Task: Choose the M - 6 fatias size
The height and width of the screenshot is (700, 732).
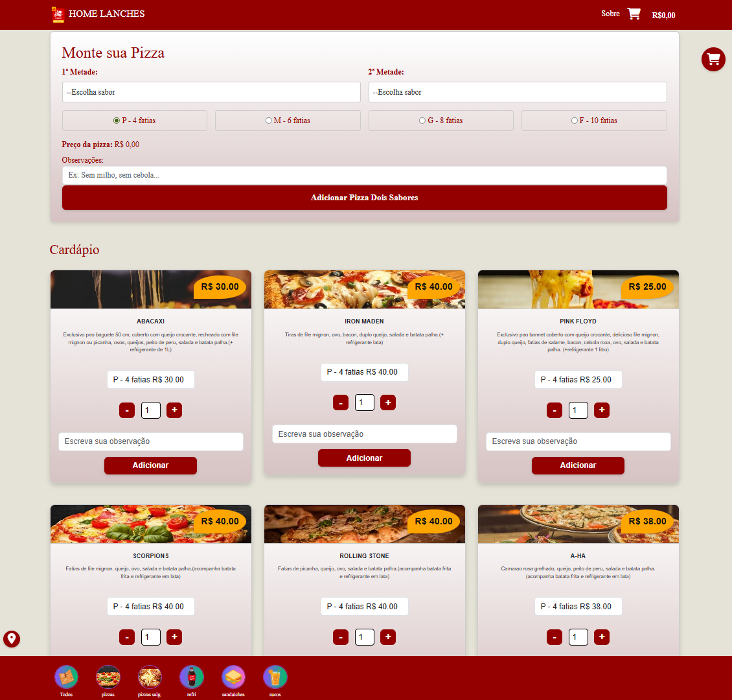Action: (x=269, y=121)
